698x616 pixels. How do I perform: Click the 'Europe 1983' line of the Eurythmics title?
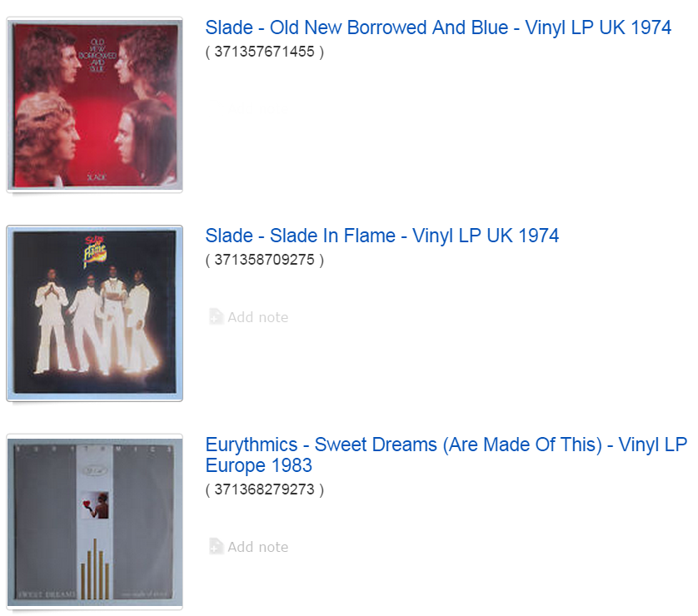259,465
